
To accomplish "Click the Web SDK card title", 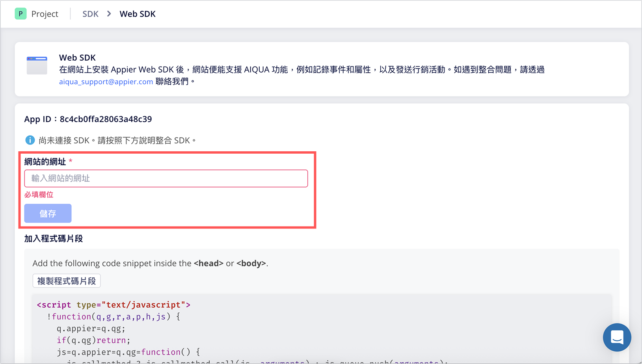I will pos(77,58).
